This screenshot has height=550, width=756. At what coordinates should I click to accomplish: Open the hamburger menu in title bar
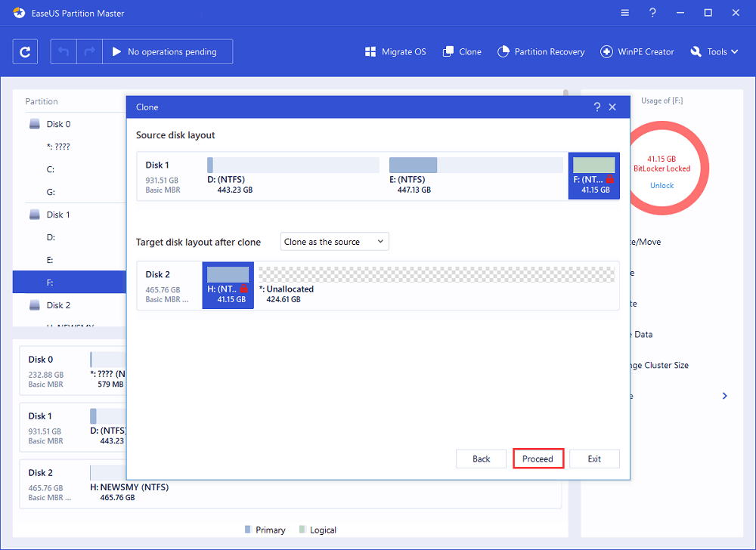point(625,13)
